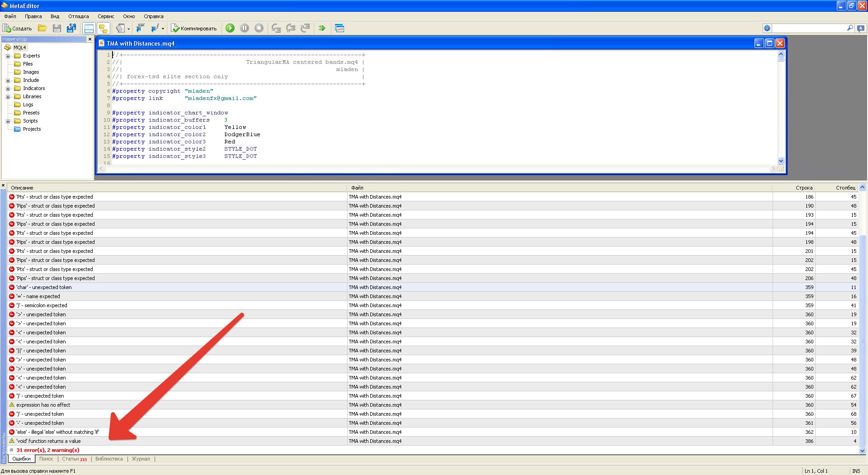Click the Компилировать button
Screen dimensions: 868x475
194,28
